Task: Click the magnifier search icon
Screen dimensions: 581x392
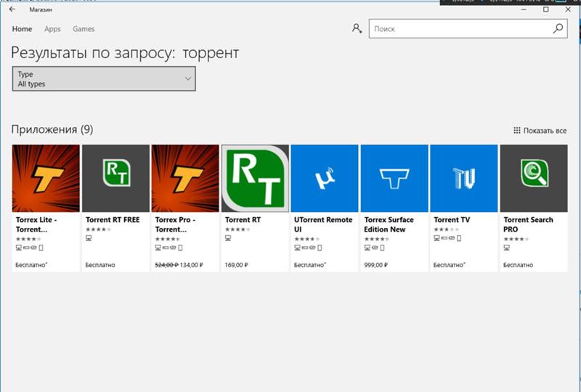Action: coord(558,28)
